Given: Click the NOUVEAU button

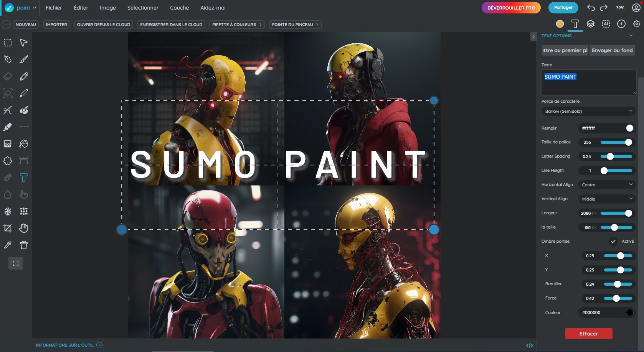Looking at the screenshot, I should pos(26,25).
